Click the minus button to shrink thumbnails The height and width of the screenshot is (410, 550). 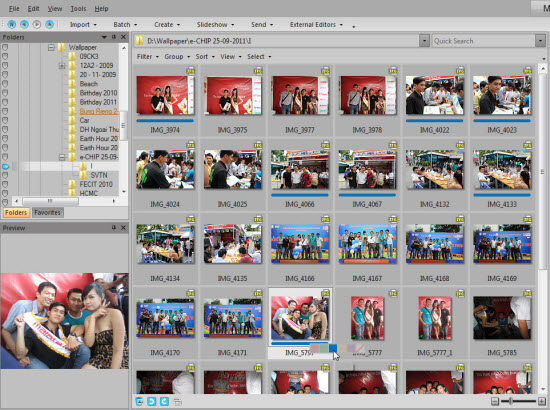click(495, 401)
